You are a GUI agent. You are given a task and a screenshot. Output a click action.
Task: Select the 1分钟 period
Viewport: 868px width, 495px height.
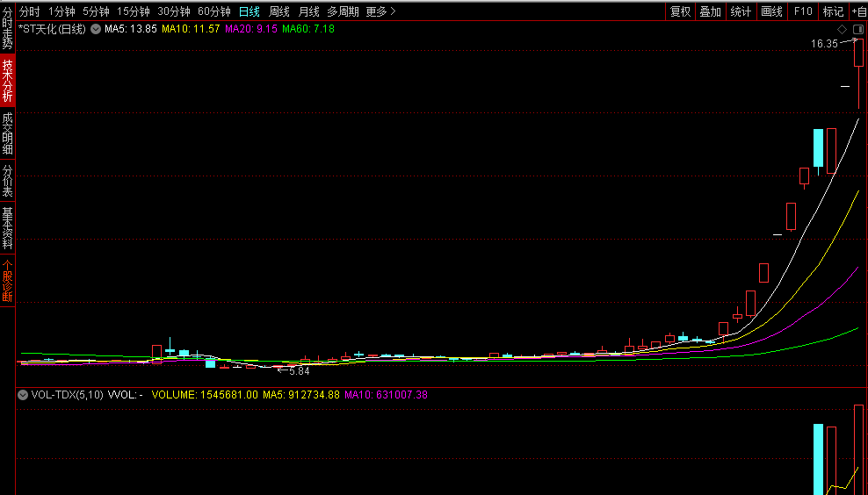(x=61, y=11)
